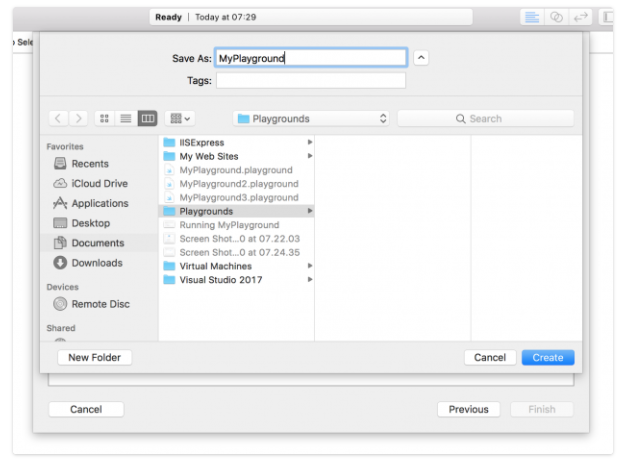Screen dimensions: 620x467
Task: Select Screen Shot at 07.22.03
Action: [x=236, y=239]
